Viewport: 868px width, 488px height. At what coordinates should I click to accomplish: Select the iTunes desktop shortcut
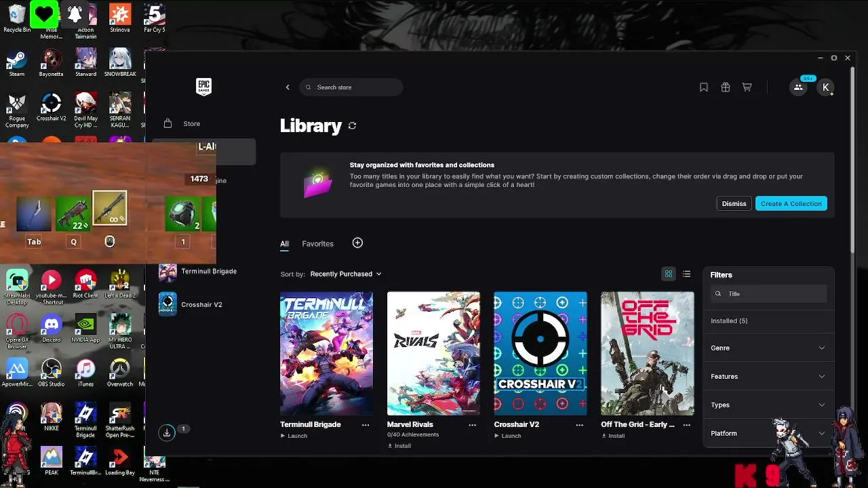point(85,373)
